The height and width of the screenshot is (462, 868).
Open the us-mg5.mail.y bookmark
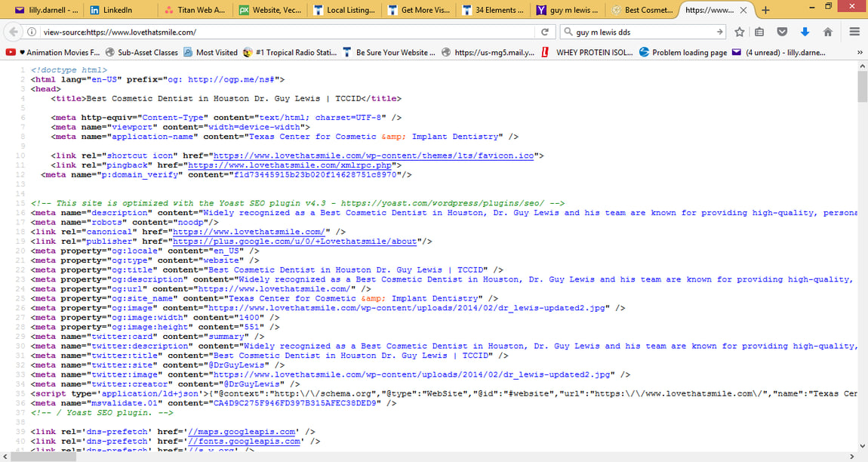click(488, 53)
